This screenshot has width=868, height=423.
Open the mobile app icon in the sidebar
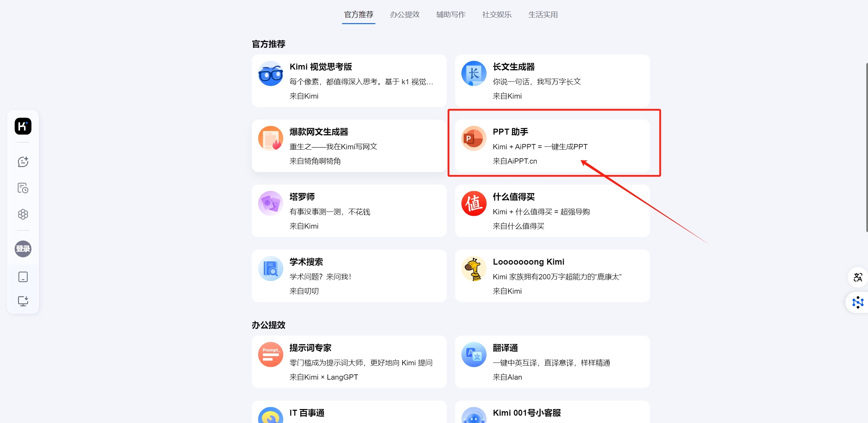pos(23,277)
